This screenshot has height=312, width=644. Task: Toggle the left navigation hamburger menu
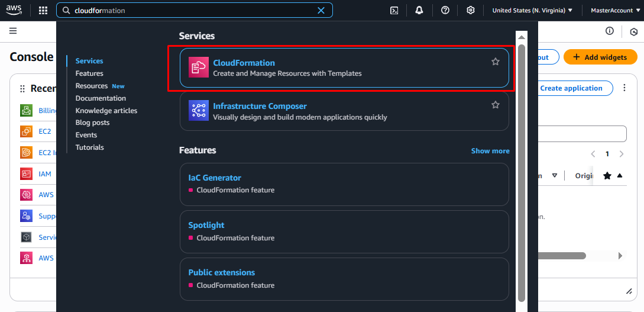(13, 31)
